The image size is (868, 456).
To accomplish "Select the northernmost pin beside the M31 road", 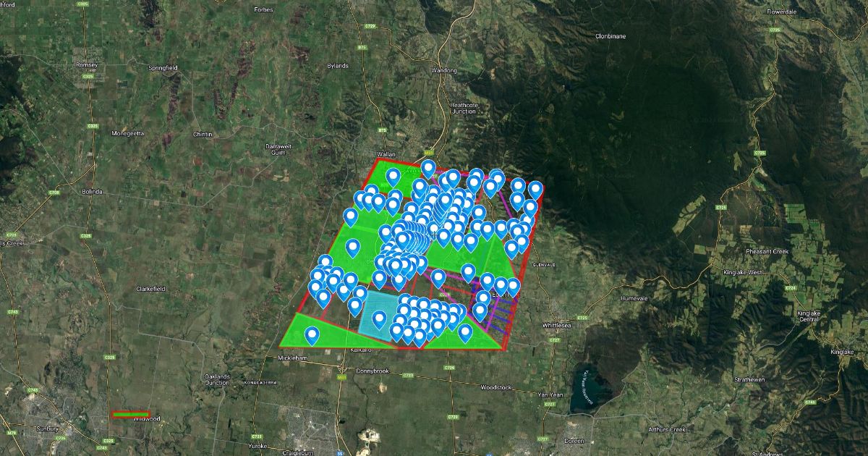I will click(428, 168).
